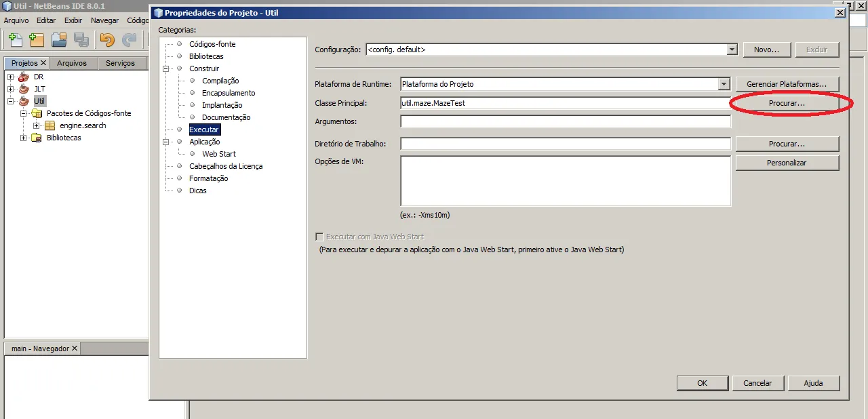868x419 pixels.
Task: Click the Bibliotecas folder icon in Projetos
Action: pos(37,138)
